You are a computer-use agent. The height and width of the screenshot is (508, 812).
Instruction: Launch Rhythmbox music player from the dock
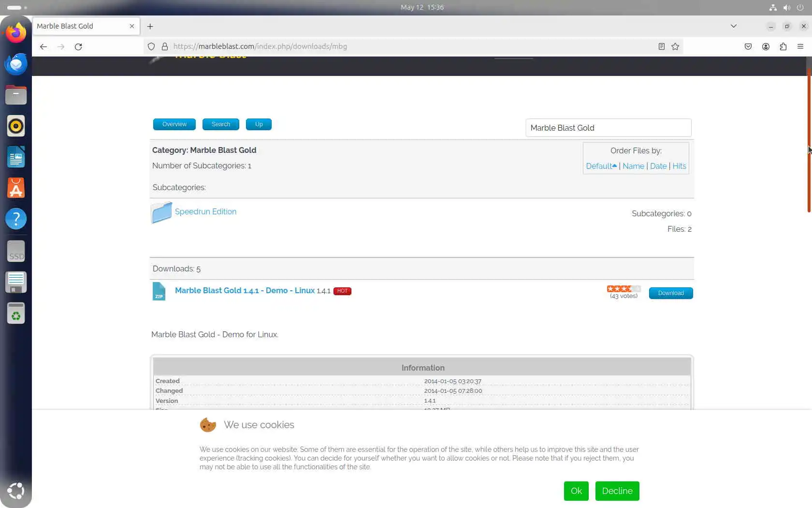click(16, 126)
